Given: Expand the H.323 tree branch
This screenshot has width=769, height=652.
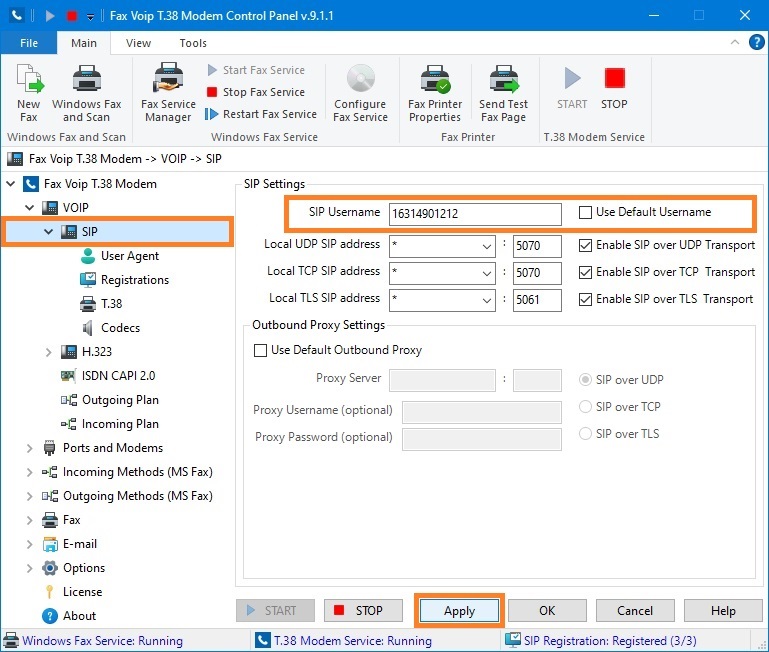Looking at the screenshot, I should pyautogui.click(x=49, y=352).
